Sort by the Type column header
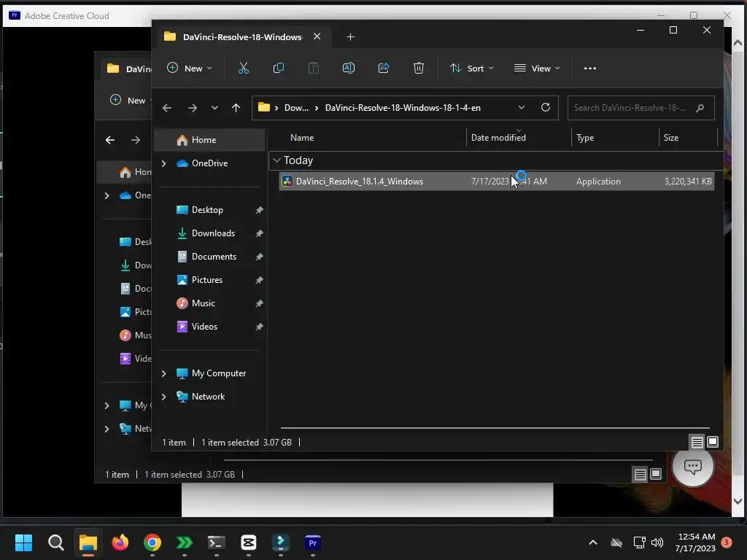This screenshot has height=560, width=747. coord(585,138)
